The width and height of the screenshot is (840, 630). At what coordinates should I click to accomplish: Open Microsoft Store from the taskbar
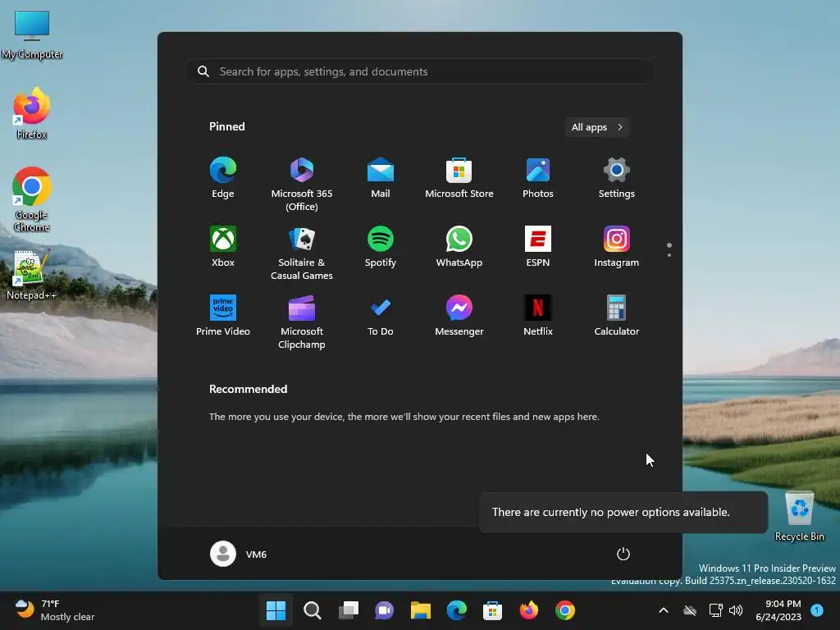pos(492,610)
